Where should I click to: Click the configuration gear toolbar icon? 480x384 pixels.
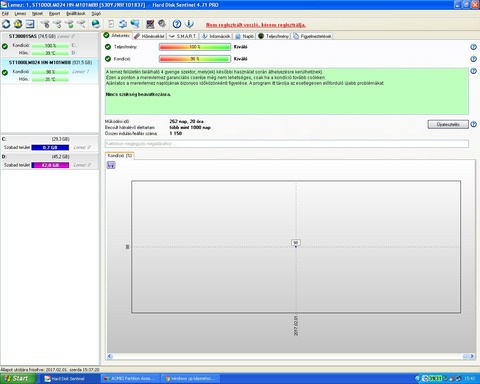click(162, 24)
